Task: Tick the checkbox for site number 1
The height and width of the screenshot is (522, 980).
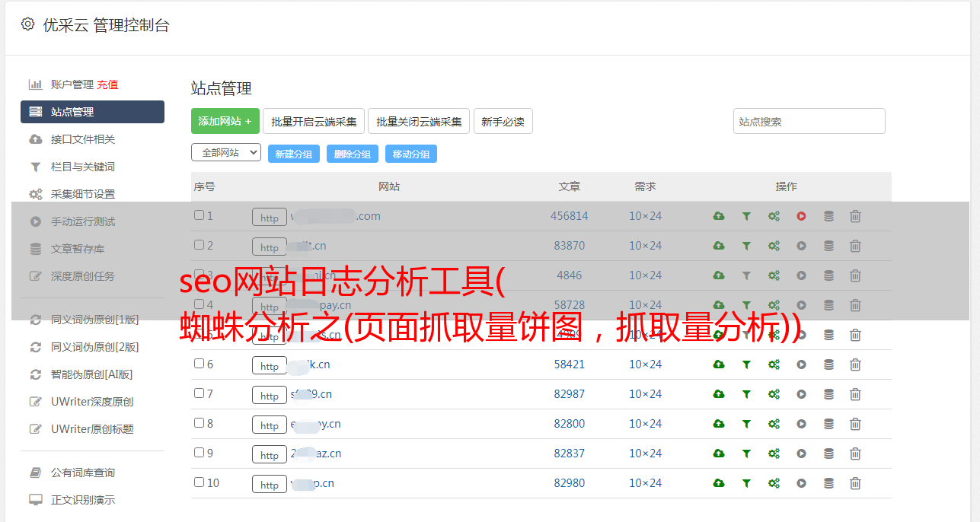Action: (x=199, y=215)
